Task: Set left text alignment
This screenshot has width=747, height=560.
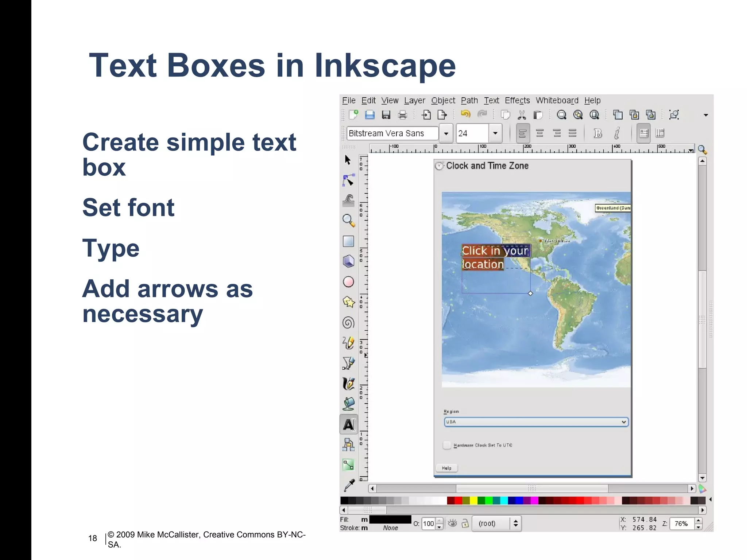Action: [523, 133]
